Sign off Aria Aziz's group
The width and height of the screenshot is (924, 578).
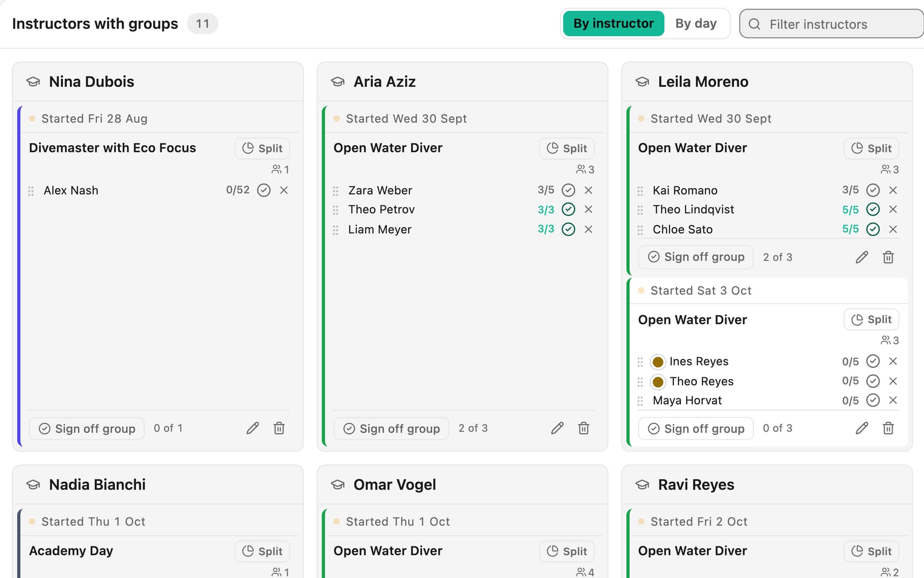tap(391, 429)
